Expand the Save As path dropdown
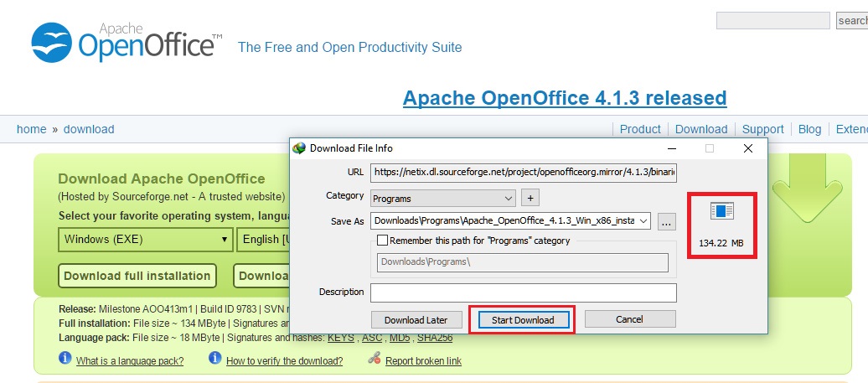 (643, 221)
